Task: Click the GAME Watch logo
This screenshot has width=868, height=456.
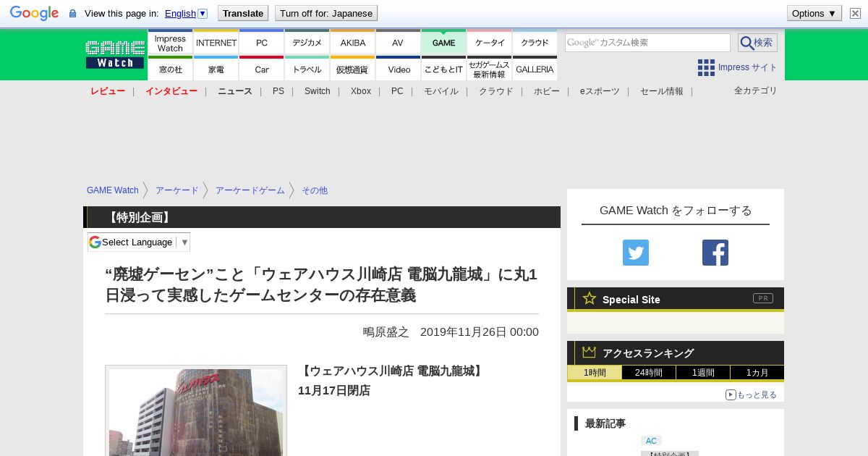Action: pos(115,54)
